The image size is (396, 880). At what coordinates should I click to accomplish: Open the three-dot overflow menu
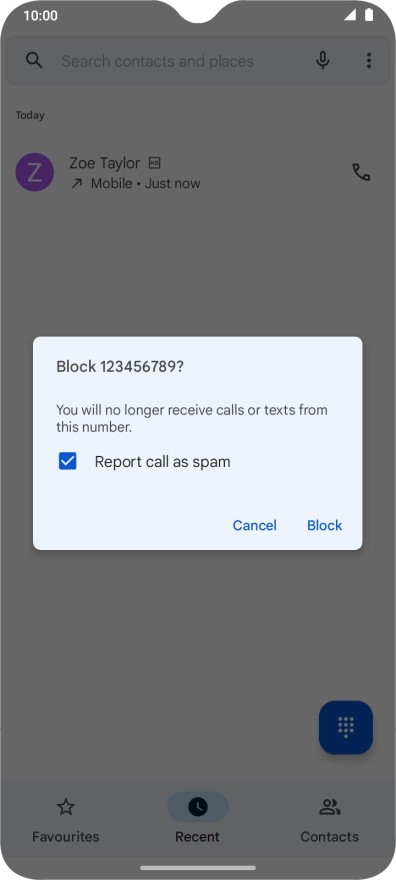369,61
